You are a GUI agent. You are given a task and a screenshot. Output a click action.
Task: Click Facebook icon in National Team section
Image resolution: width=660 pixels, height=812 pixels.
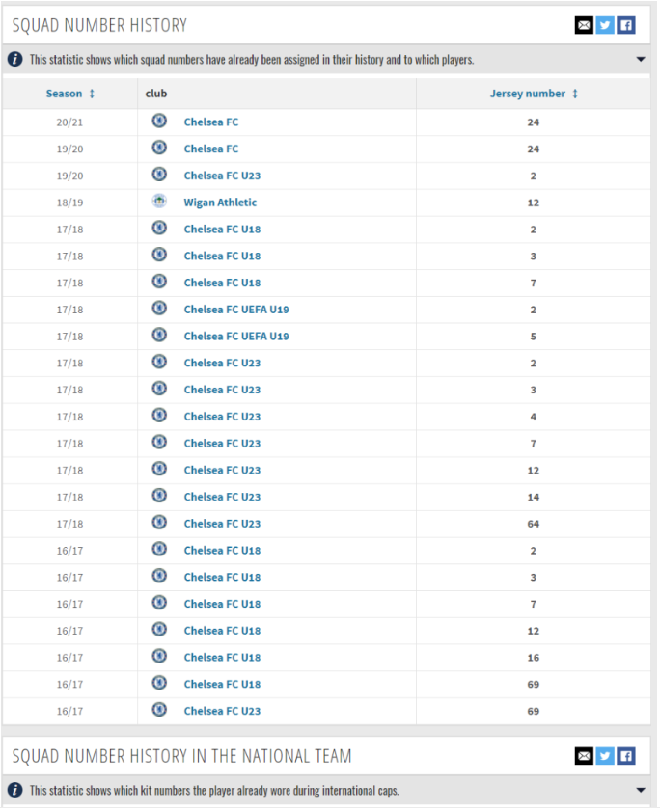[626, 756]
